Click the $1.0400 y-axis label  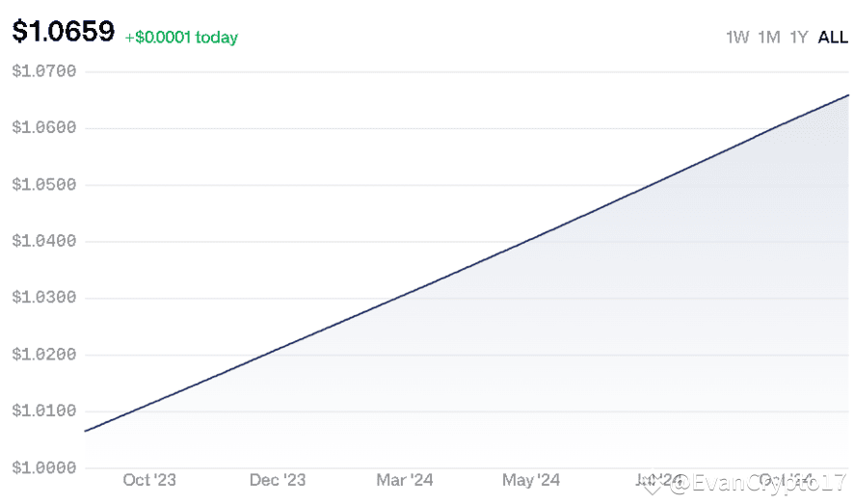(x=43, y=241)
